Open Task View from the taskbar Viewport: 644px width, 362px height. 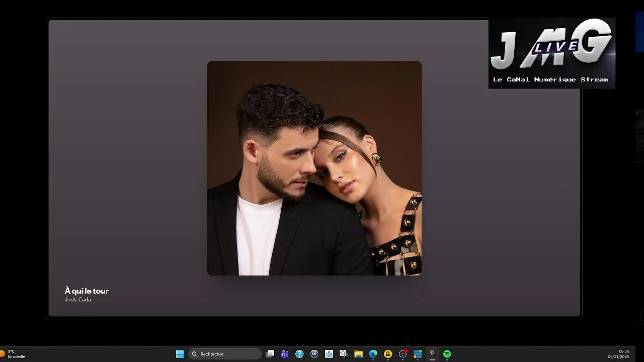[x=270, y=354]
